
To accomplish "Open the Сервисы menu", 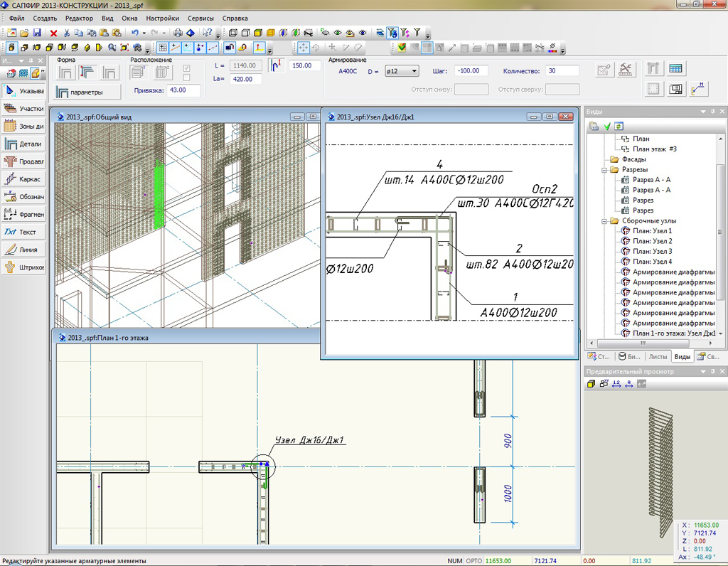I will (x=199, y=18).
